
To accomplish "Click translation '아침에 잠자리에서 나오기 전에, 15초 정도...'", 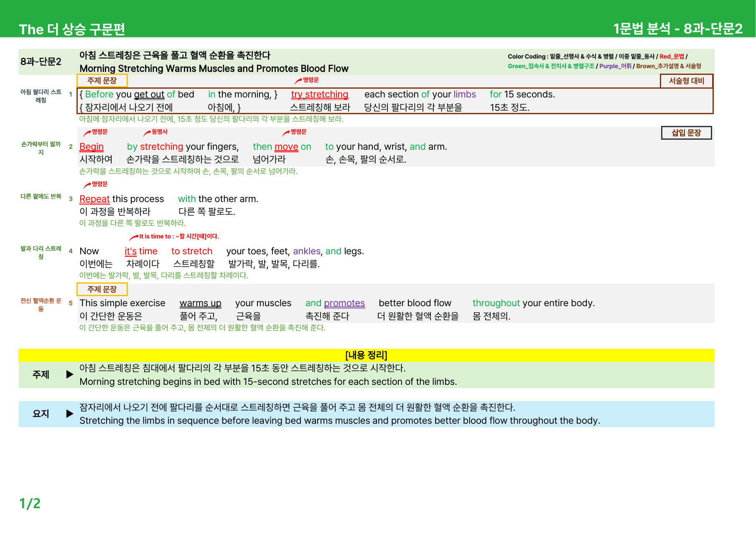I will point(211,119).
